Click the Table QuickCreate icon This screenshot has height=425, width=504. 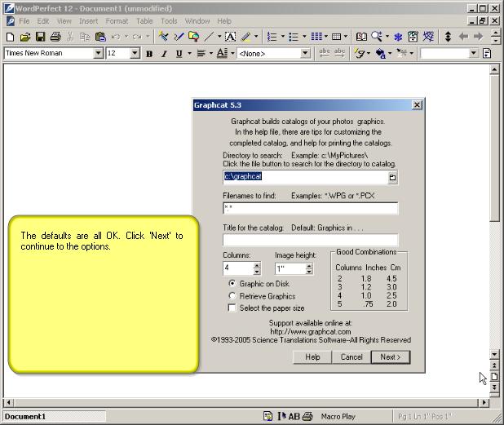click(336, 37)
